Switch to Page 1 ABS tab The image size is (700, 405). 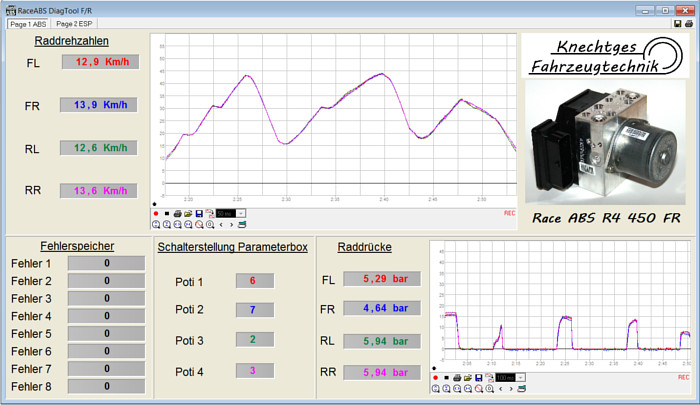pos(28,24)
